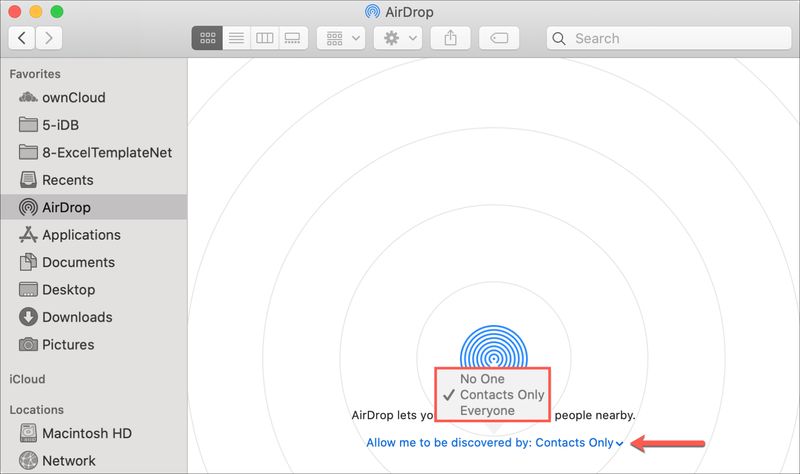Click the chevron after Contacts Only
800x474 pixels.
(x=619, y=444)
